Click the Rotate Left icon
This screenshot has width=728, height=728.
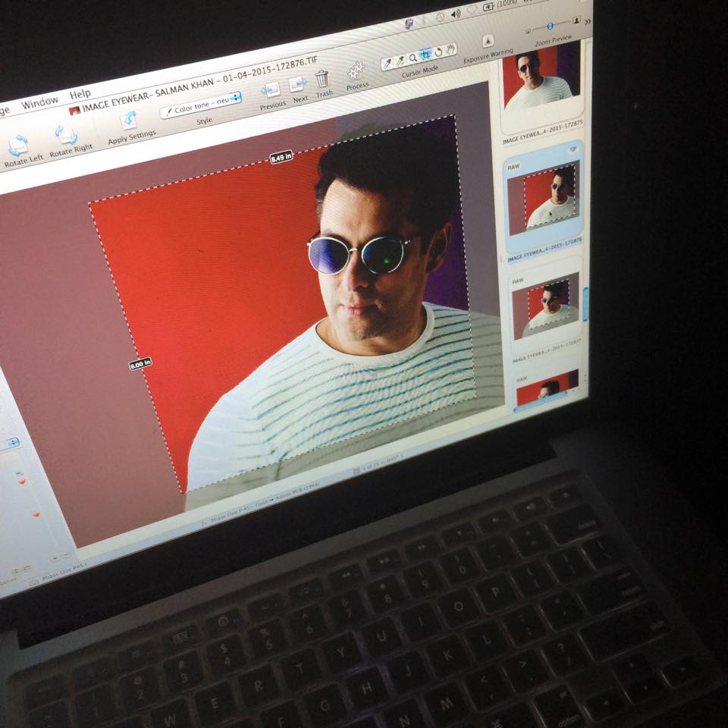(x=18, y=145)
